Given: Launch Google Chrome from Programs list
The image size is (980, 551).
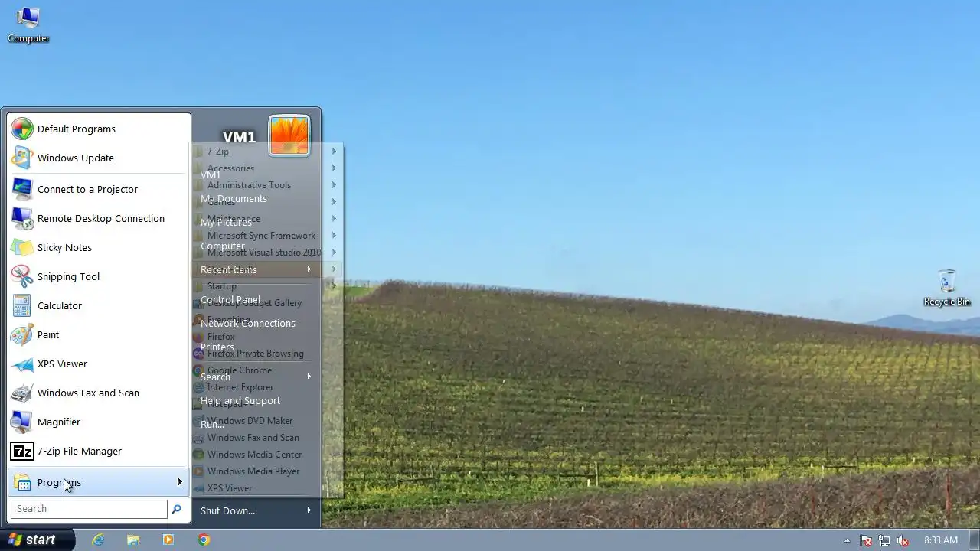Looking at the screenshot, I should click(266, 370).
